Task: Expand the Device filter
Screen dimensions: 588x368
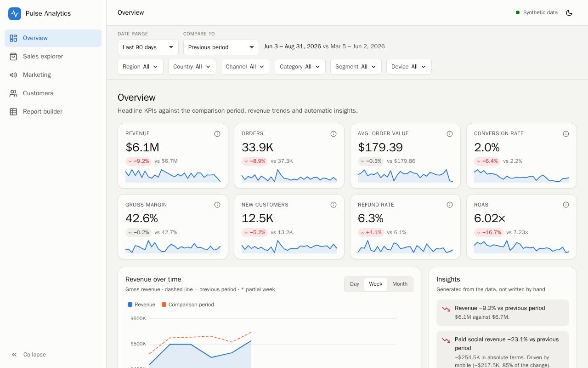Action: (409, 67)
